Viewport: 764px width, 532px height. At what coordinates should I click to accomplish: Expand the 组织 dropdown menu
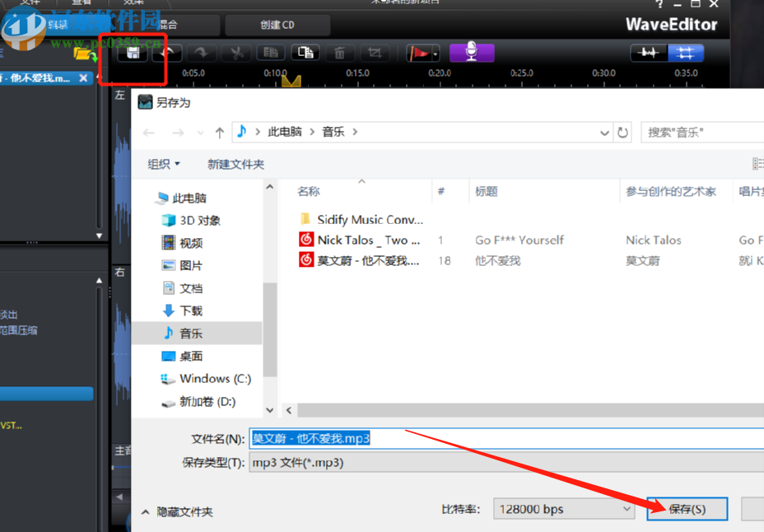coord(163,164)
